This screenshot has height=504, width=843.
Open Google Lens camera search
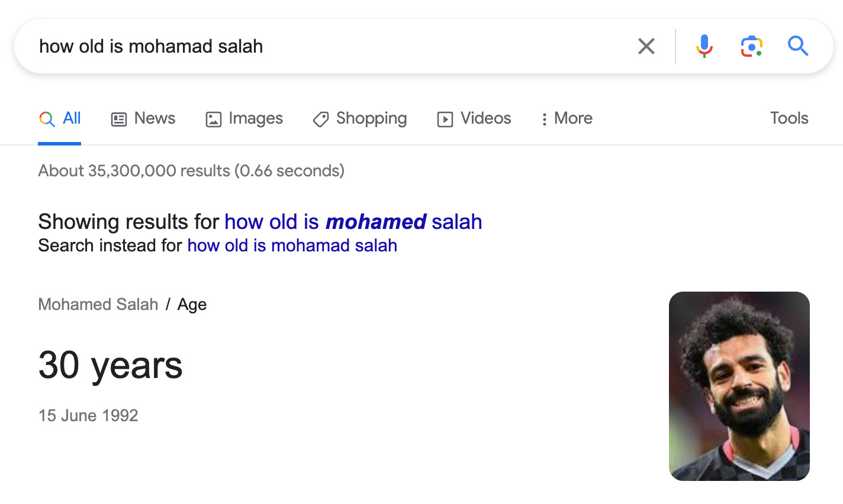click(751, 46)
